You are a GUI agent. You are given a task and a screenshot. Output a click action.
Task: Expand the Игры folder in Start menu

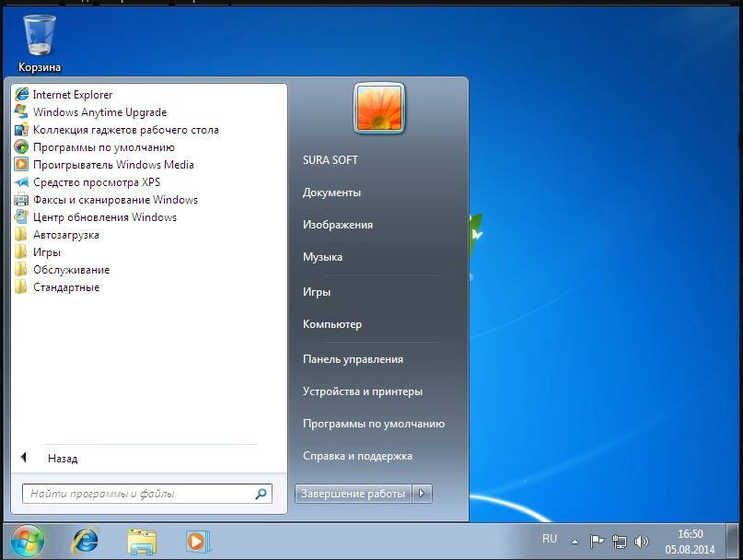43,251
